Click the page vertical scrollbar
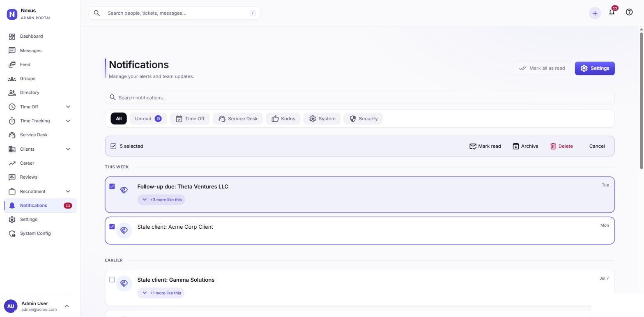This screenshot has height=317, width=644. (642, 100)
